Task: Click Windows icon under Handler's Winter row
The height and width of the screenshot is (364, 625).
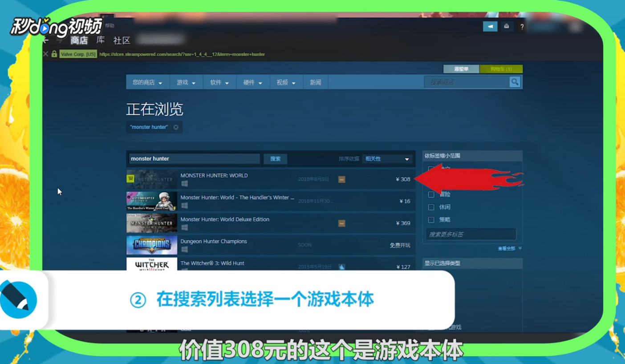Action: [x=184, y=206]
